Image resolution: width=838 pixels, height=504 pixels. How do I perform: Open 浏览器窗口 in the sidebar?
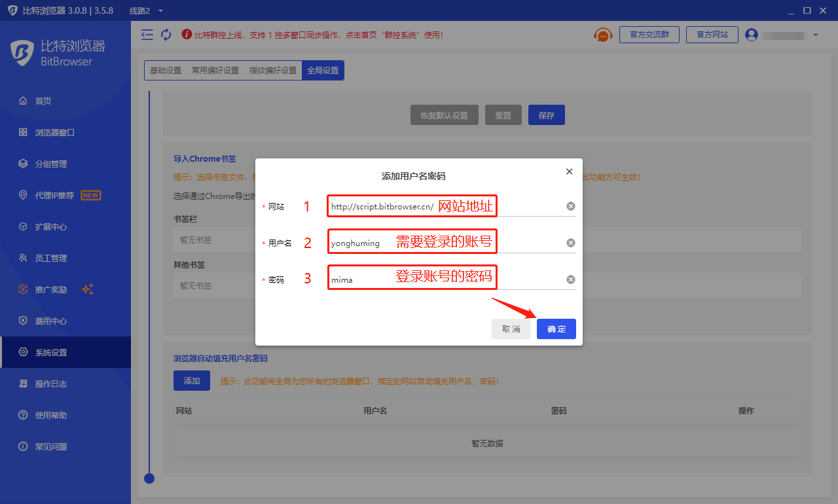tap(55, 132)
